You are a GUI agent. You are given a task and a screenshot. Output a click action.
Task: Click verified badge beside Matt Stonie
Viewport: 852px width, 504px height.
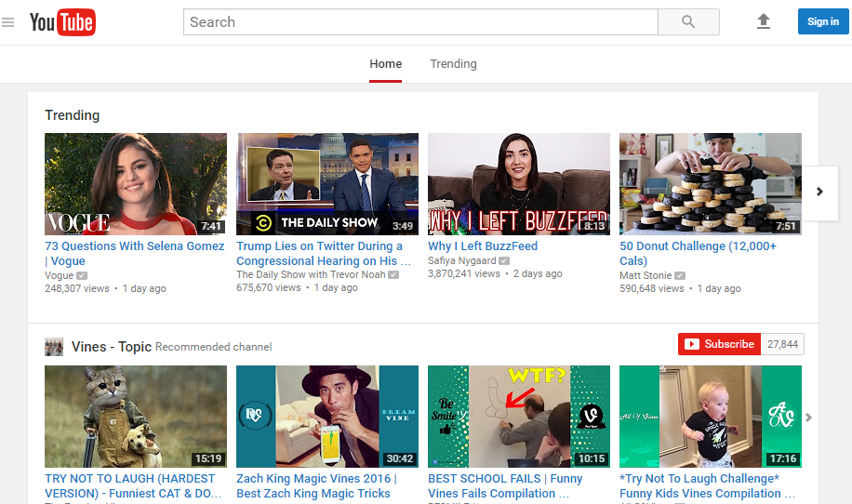(680, 276)
